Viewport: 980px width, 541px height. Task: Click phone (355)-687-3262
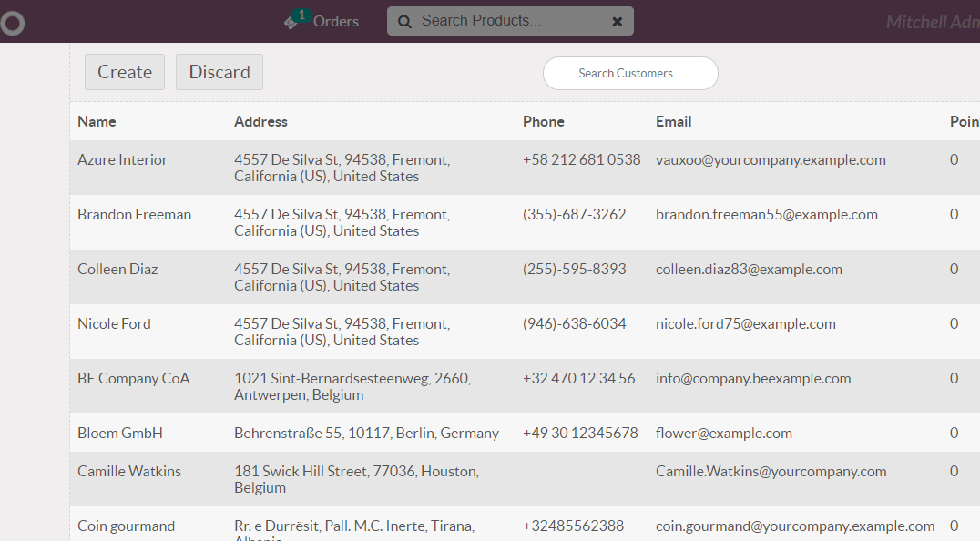pos(575,214)
